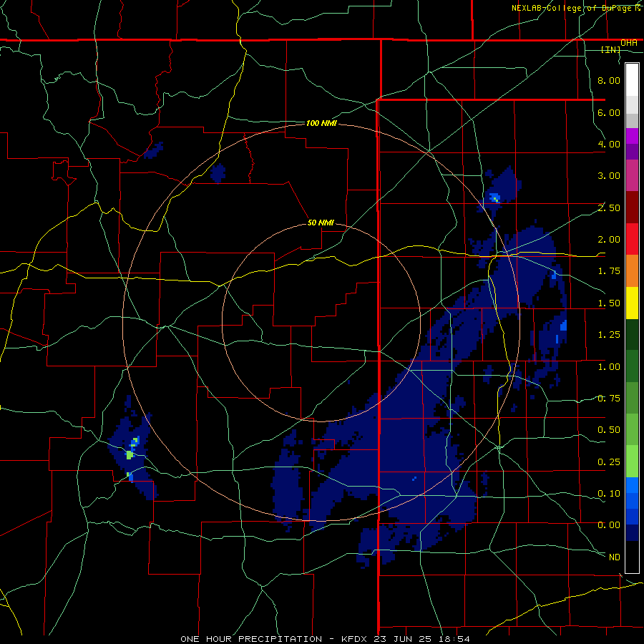Viewport: 644px width, 644px height.
Task: Click the [IN] units label
Action: 611,49
